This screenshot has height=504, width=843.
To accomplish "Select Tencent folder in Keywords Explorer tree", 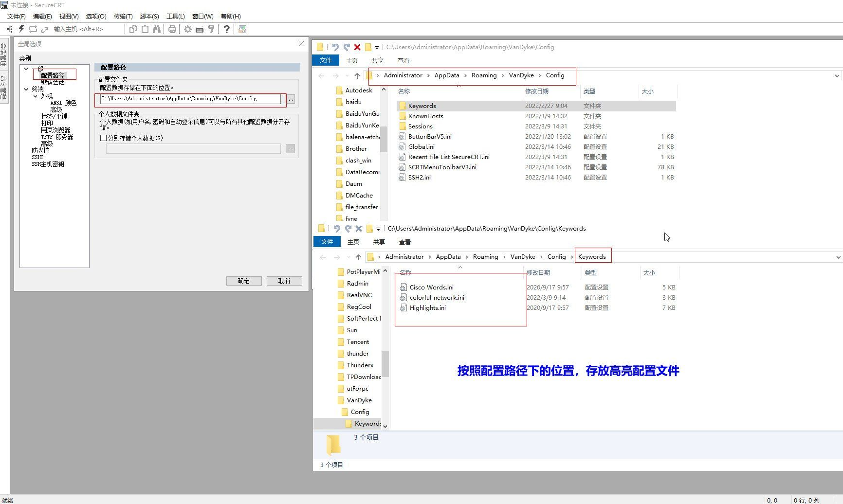I will [x=358, y=342].
